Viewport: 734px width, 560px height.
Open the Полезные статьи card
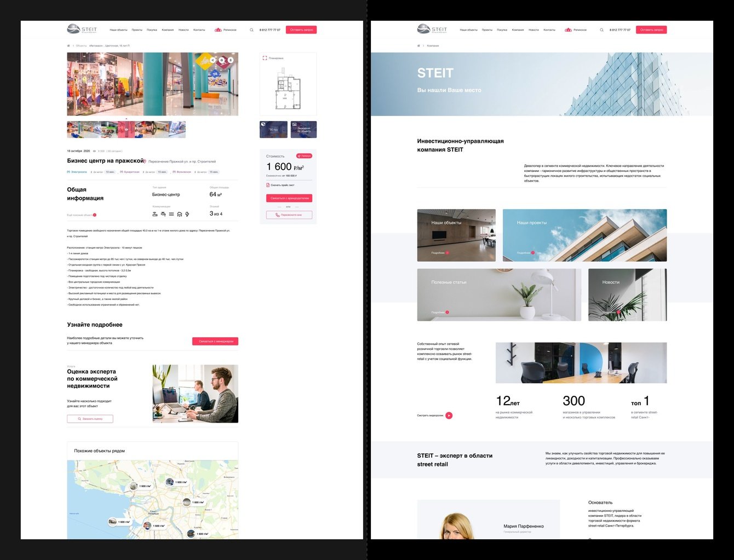(x=499, y=295)
